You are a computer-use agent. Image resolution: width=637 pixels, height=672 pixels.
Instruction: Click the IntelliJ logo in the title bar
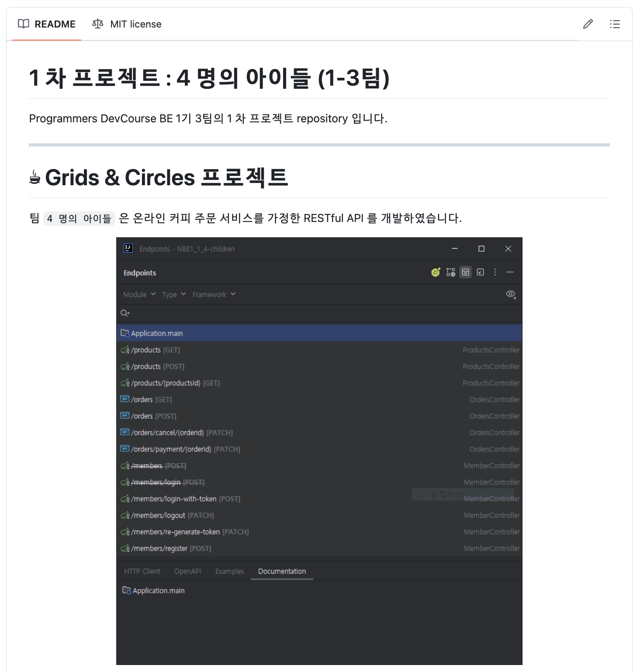click(x=128, y=249)
